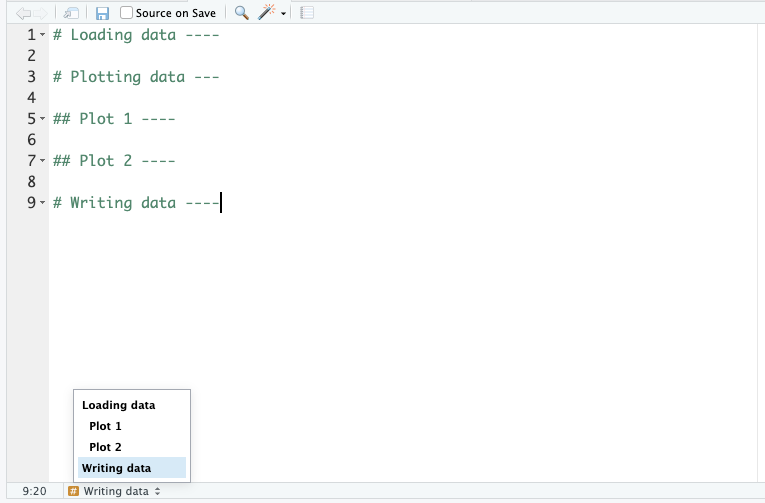Collapse the Writing data section fold arrow
Screen dimensions: 765x503
coord(42,202)
